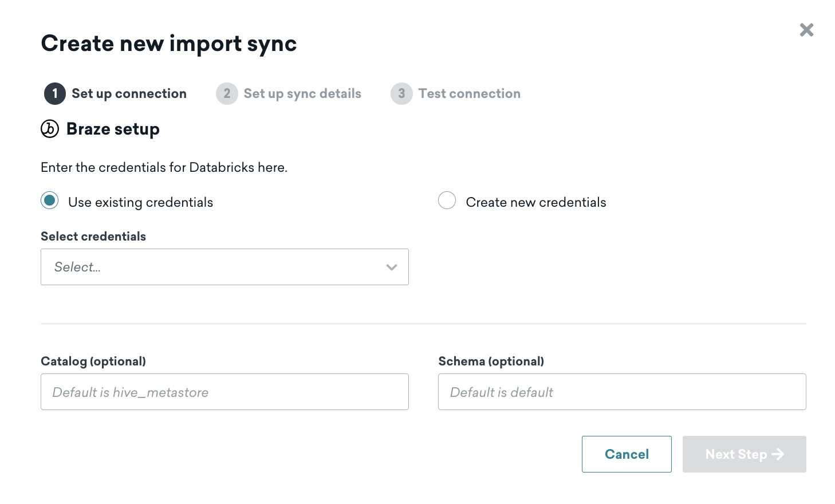
Task: Focus the Schema (optional) input field
Action: 622,392
